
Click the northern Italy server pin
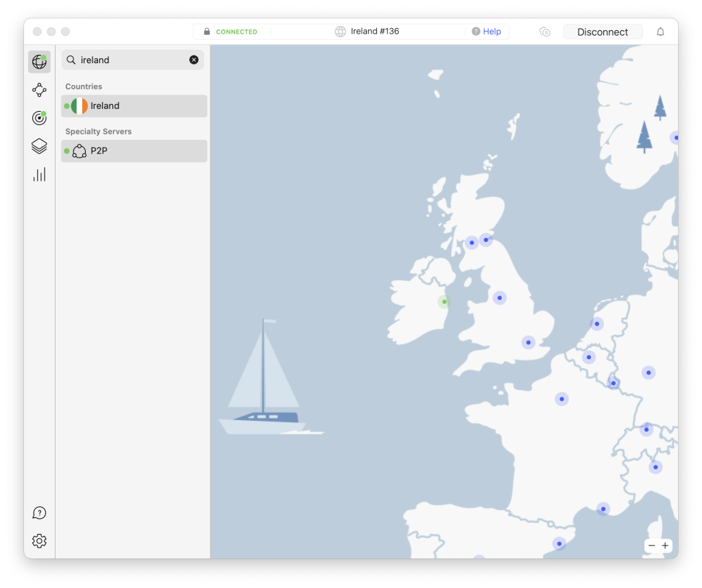pyautogui.click(x=655, y=467)
